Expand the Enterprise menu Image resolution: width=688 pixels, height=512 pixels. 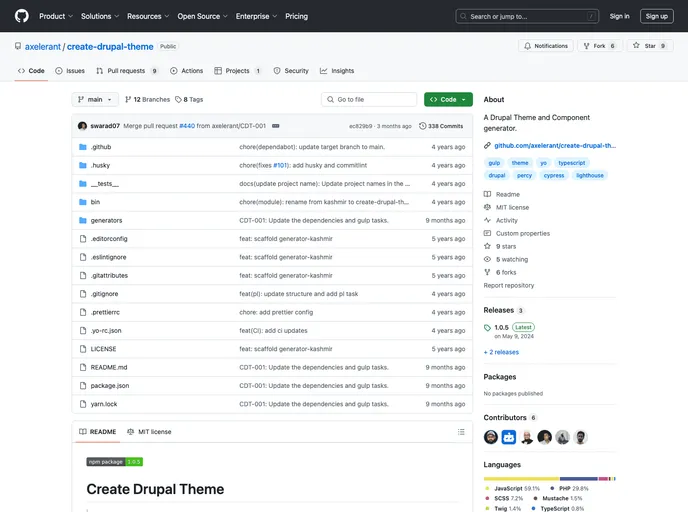coord(256,16)
